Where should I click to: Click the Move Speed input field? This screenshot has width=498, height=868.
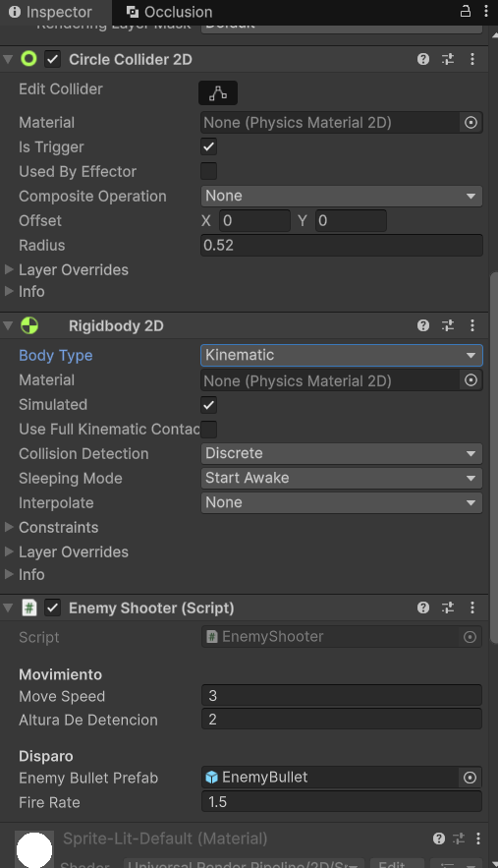342,695
